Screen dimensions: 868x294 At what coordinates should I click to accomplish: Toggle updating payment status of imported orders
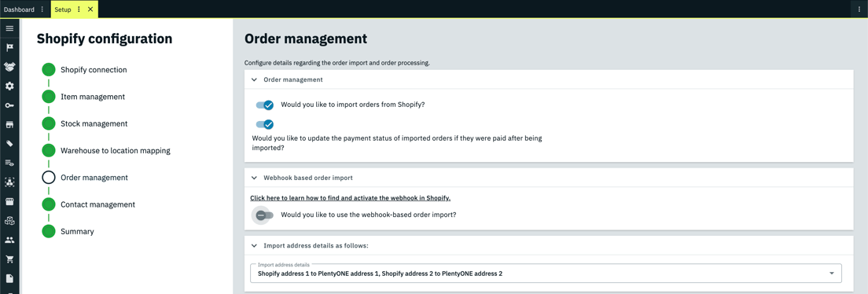[265, 124]
